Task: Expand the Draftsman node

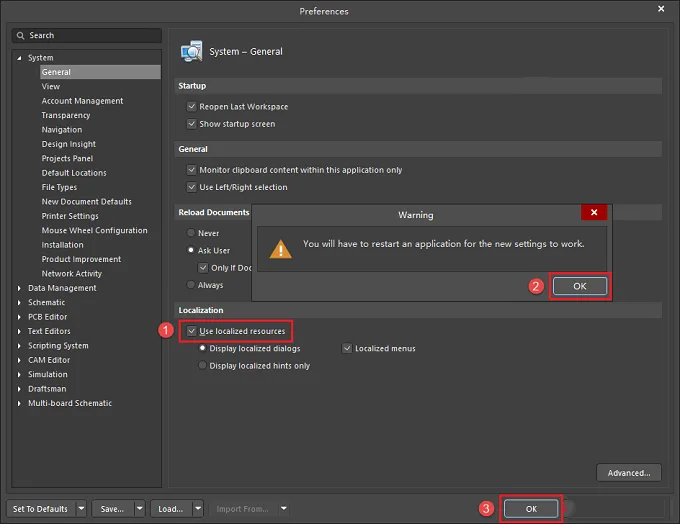Action: [x=19, y=389]
